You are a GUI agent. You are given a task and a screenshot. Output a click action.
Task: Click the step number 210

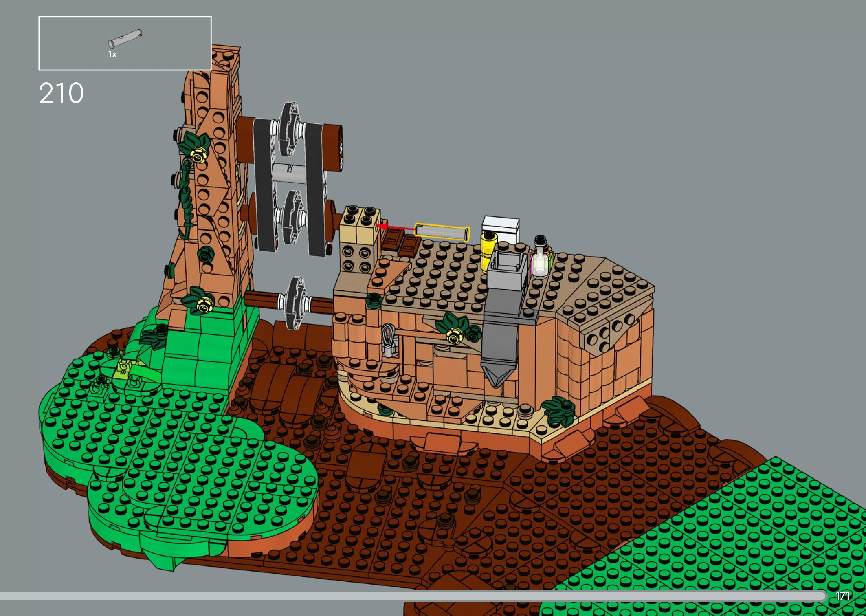coord(61,93)
